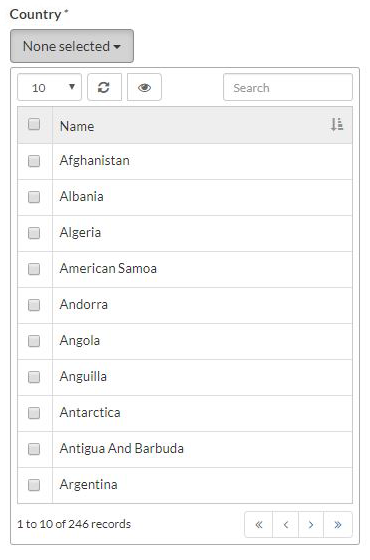
Task: Enable the Argentina checkbox
Action: (x=34, y=485)
